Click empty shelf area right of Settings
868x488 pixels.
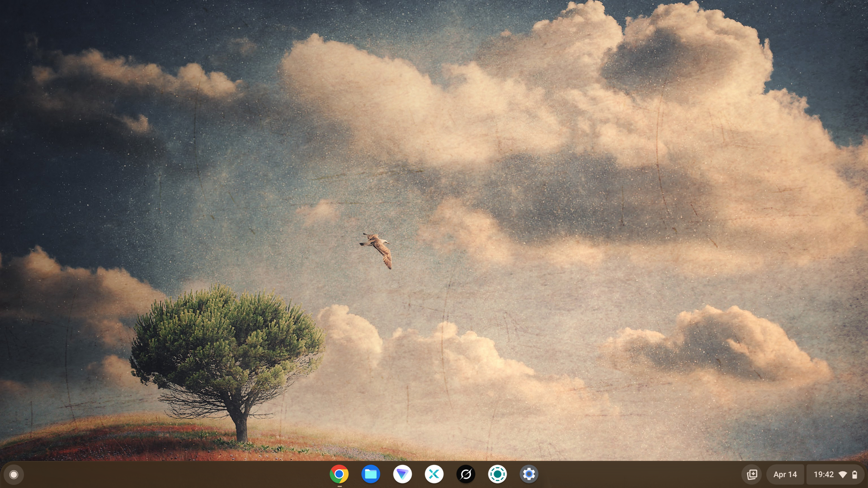pos(633,474)
